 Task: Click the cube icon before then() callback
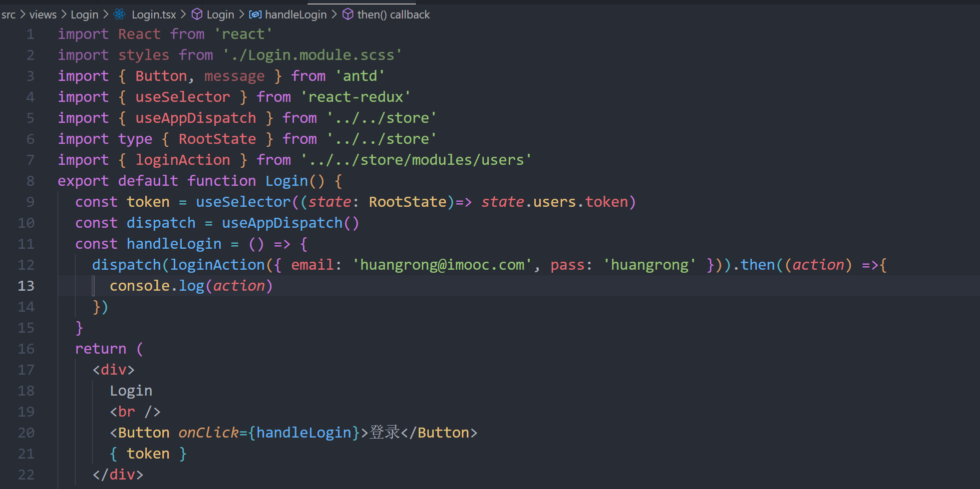tap(348, 14)
